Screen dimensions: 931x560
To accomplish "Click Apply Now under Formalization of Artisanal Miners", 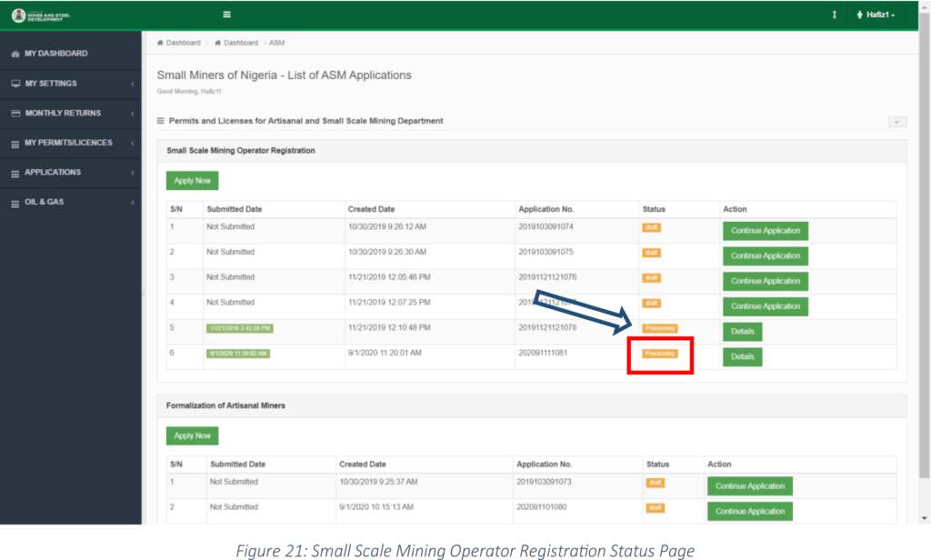I will click(192, 435).
